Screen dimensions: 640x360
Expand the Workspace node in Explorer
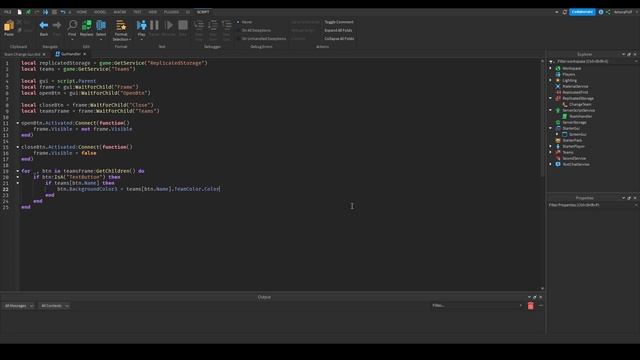[x=551, y=69]
